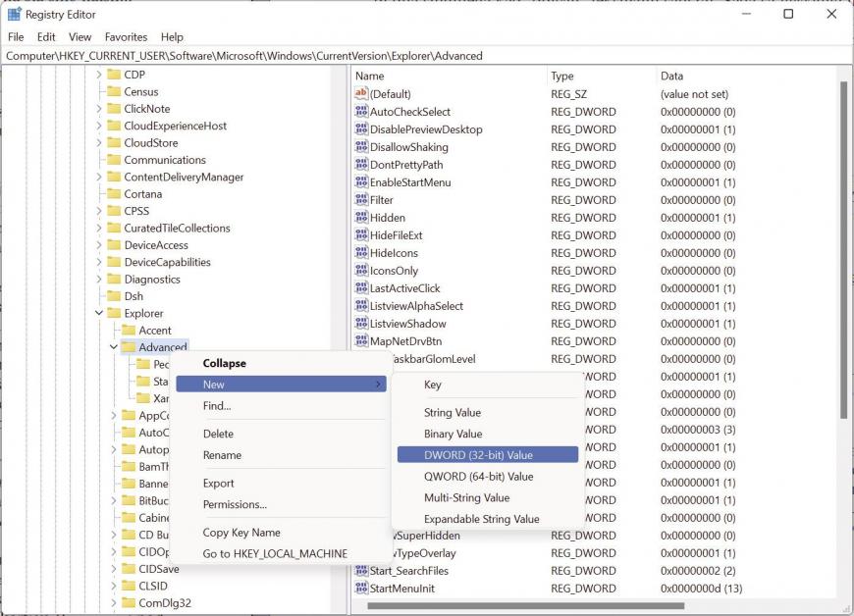
Task: Choose Delete in the context menu
Action: (x=281, y=434)
